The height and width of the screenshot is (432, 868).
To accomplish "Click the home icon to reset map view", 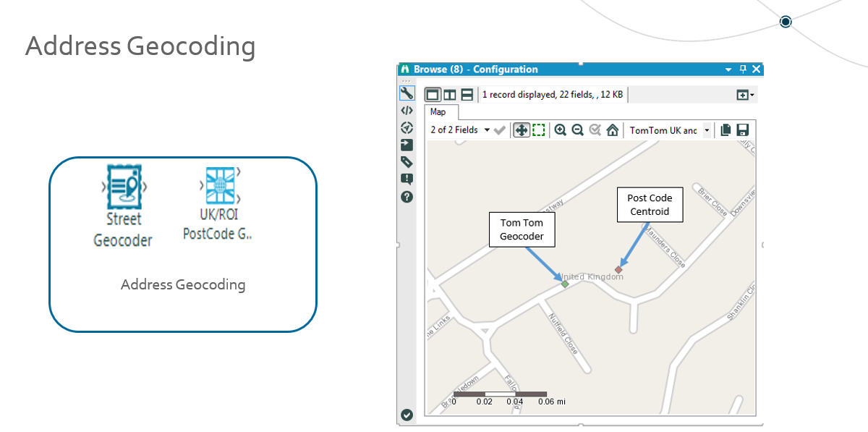I will click(x=611, y=130).
